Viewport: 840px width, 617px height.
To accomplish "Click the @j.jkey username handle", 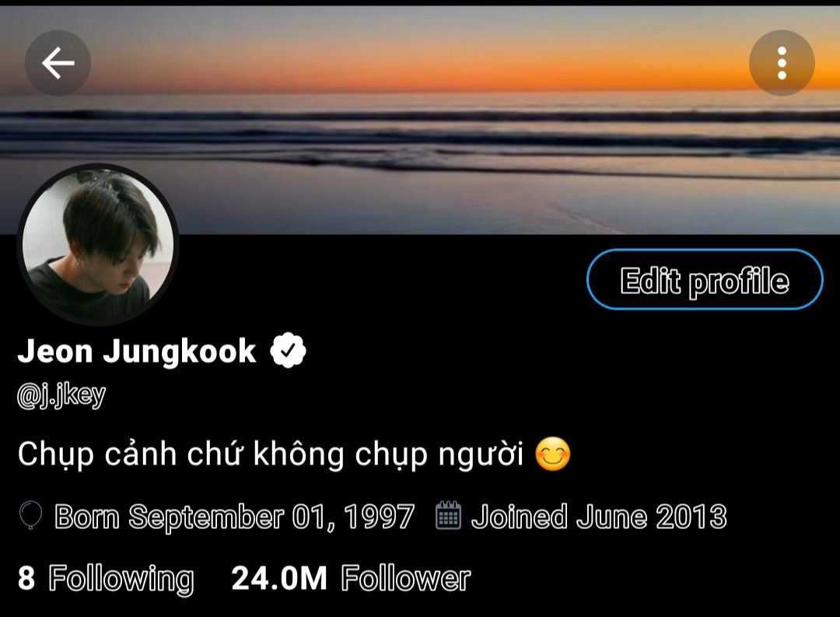I will pos(61,396).
